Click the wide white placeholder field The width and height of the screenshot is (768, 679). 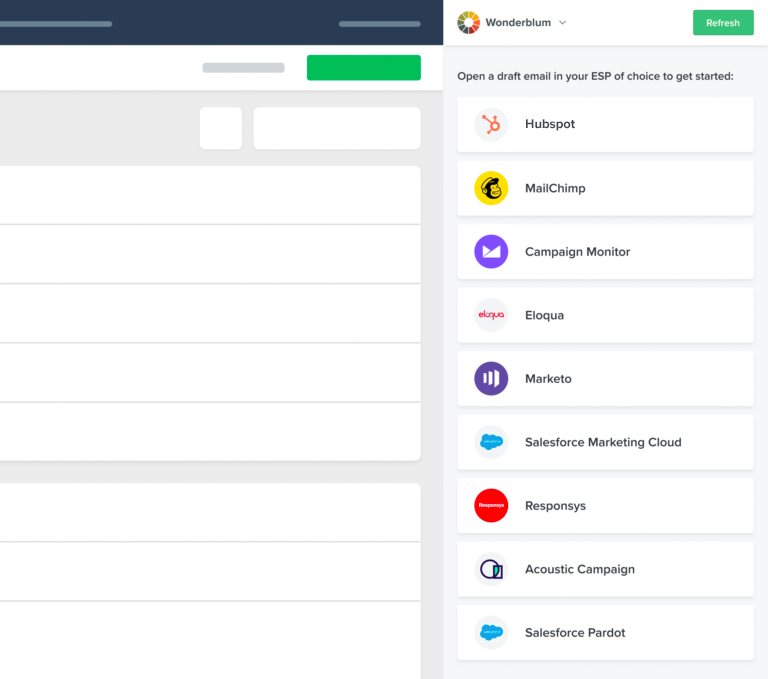click(x=337, y=128)
